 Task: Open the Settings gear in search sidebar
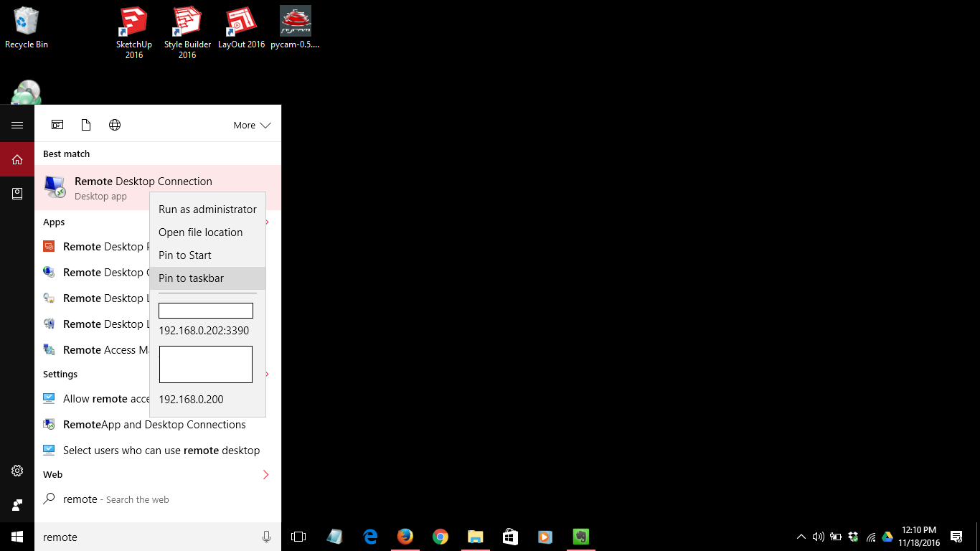coord(17,471)
